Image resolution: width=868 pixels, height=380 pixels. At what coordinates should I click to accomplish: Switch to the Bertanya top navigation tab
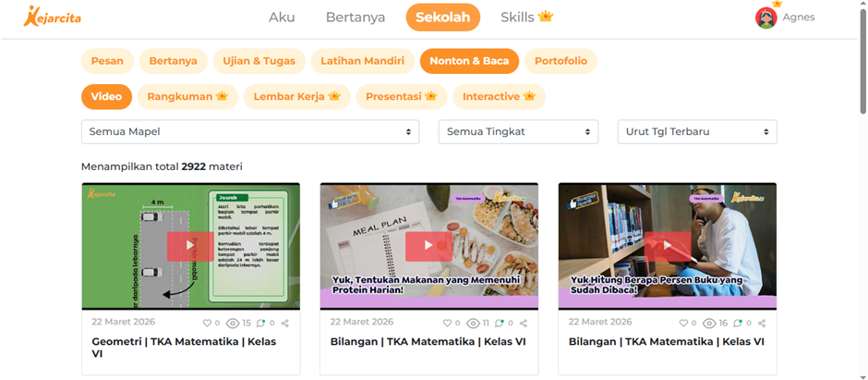pos(356,18)
